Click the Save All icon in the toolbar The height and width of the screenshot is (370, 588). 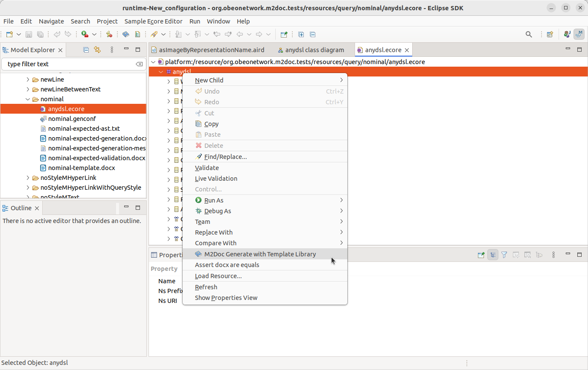click(40, 34)
